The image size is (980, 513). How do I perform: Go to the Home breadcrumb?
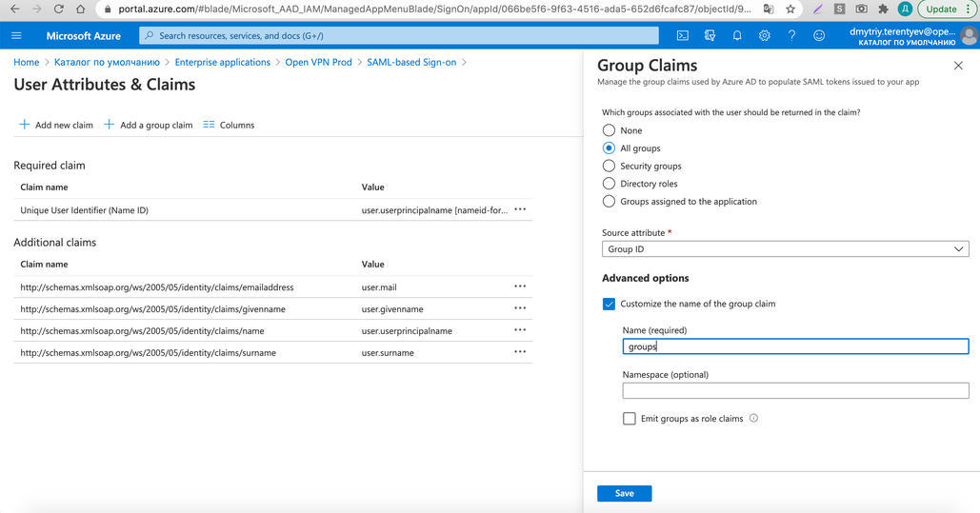click(x=27, y=63)
